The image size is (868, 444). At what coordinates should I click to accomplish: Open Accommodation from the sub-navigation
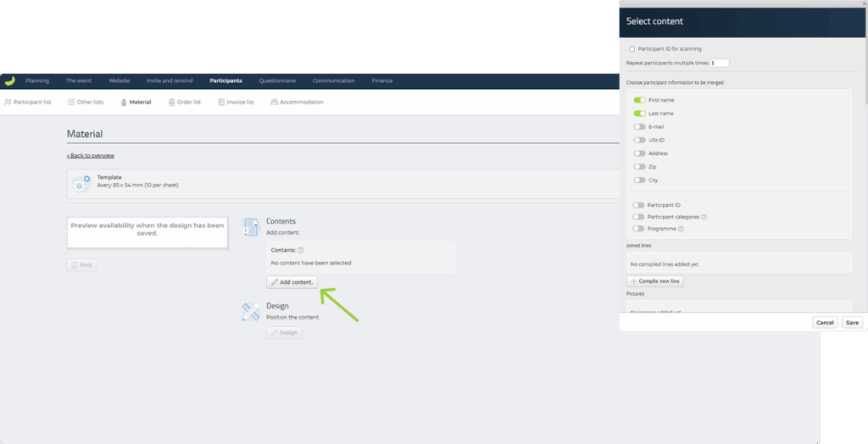(x=297, y=103)
